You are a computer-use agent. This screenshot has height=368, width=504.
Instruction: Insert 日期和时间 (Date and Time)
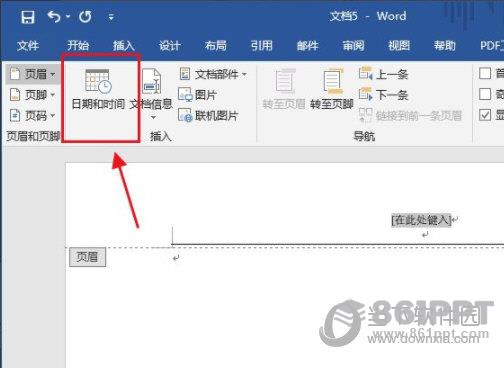pos(98,89)
